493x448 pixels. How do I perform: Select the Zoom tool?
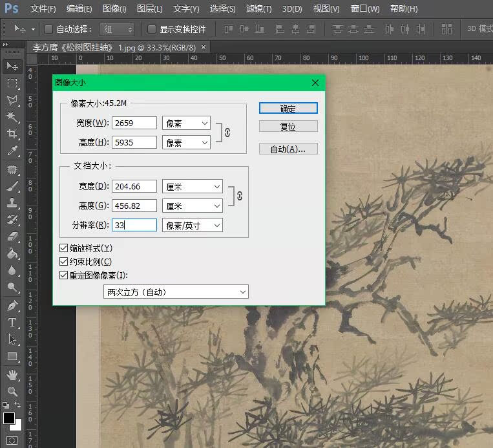(12, 391)
